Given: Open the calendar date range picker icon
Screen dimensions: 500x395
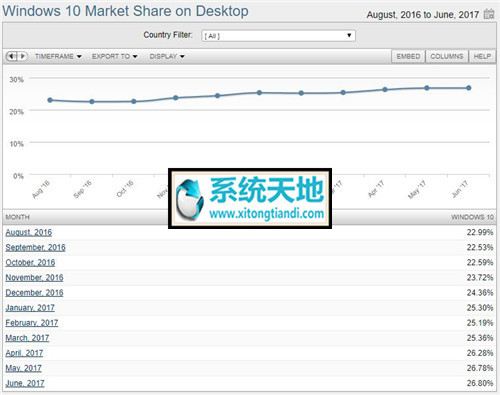Looking at the screenshot, I should [x=489, y=14].
